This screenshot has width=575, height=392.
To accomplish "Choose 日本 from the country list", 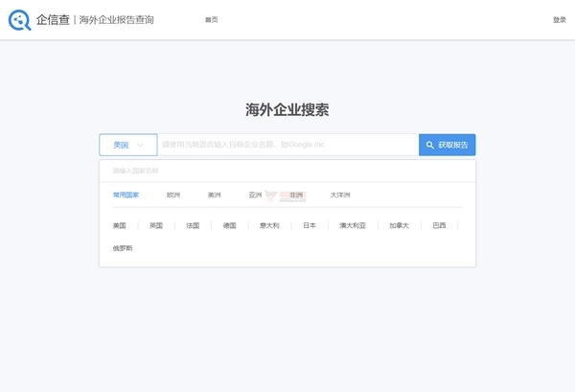I will tap(310, 225).
